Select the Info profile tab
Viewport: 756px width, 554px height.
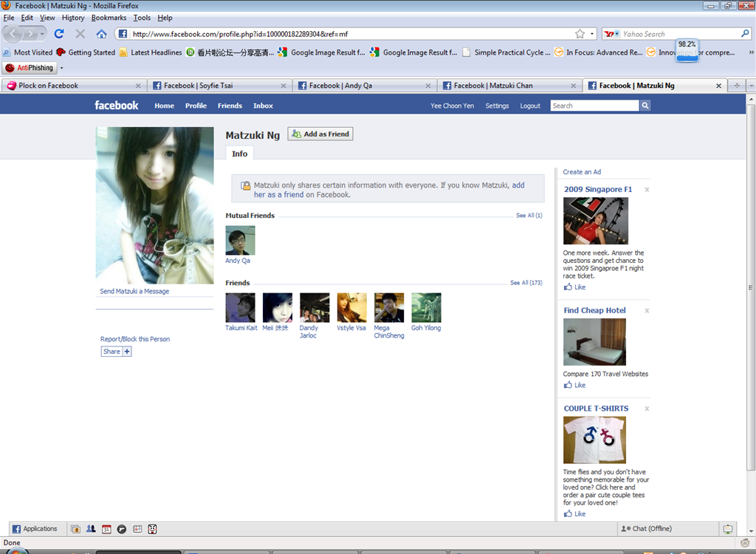click(240, 154)
